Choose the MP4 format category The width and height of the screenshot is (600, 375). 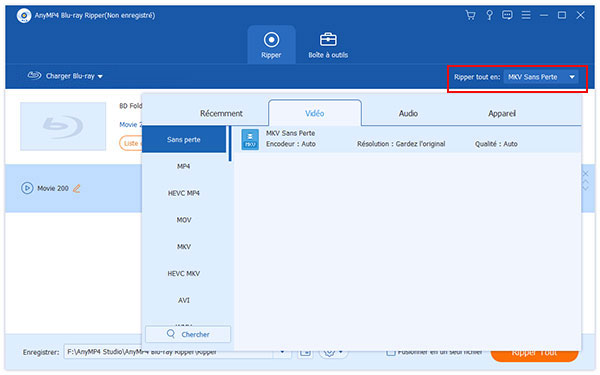click(x=184, y=166)
